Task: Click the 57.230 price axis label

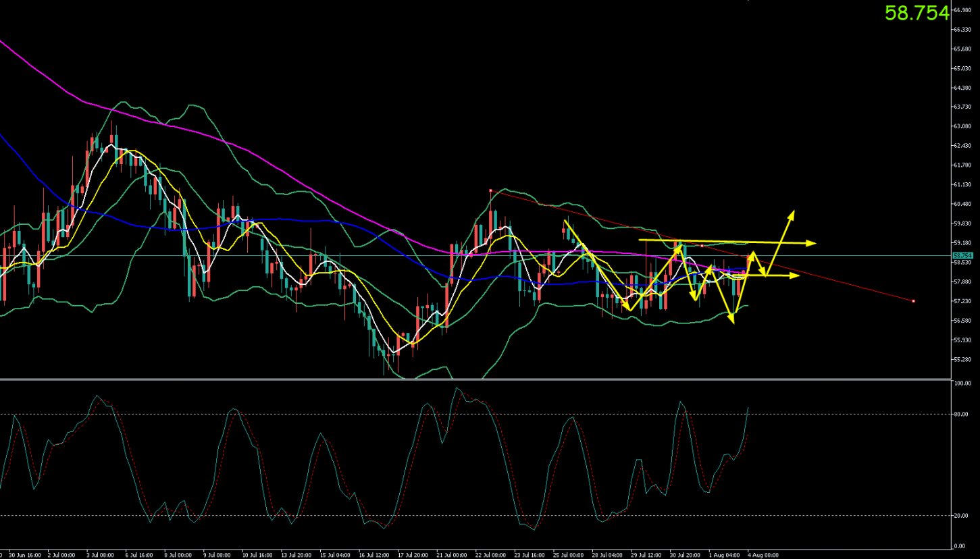Action: (962, 301)
